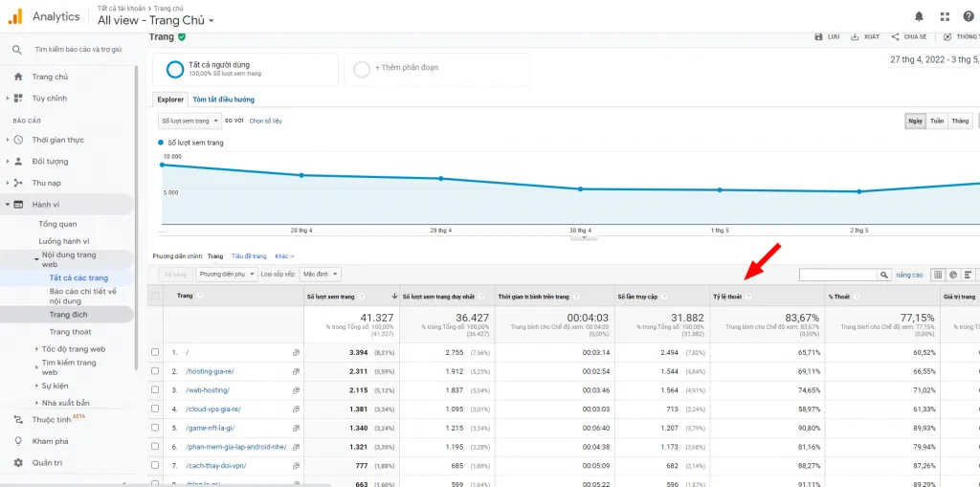Open the Phương diện phụ dropdown

(x=226, y=275)
